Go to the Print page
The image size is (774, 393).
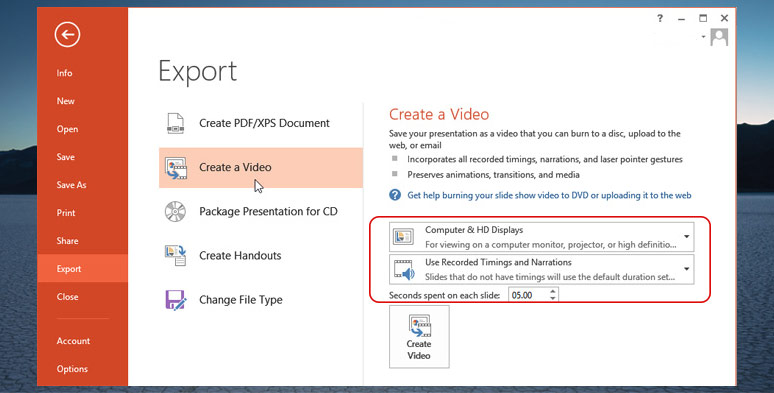click(x=66, y=213)
